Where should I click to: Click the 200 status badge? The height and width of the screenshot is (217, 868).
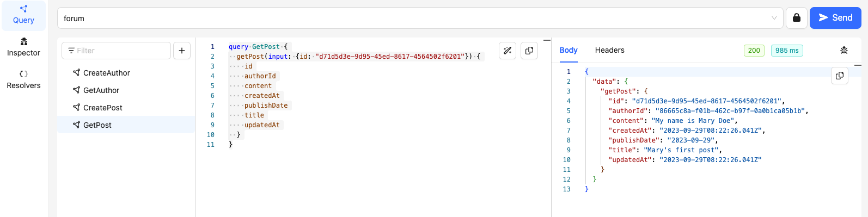754,51
